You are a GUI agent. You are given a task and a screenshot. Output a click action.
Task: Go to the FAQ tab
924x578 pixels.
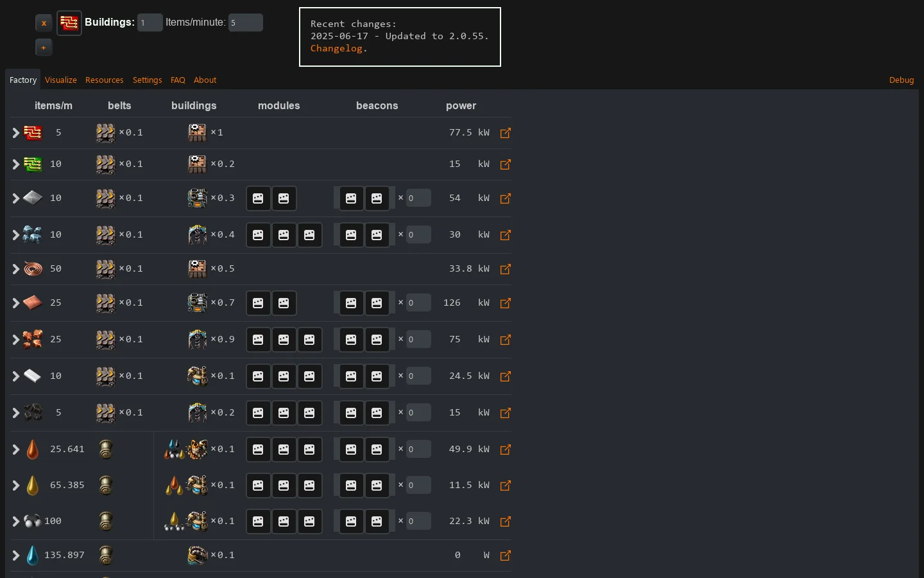pyautogui.click(x=178, y=80)
